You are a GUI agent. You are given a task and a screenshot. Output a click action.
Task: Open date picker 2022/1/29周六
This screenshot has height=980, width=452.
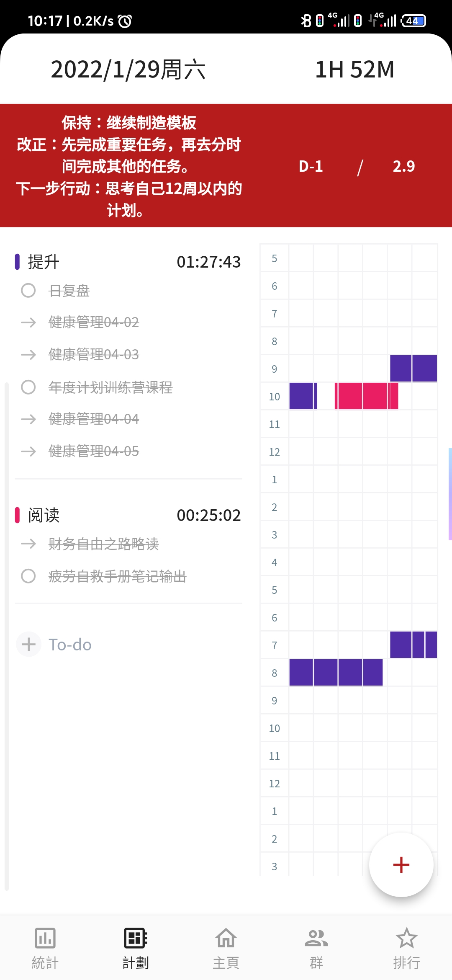tap(128, 69)
